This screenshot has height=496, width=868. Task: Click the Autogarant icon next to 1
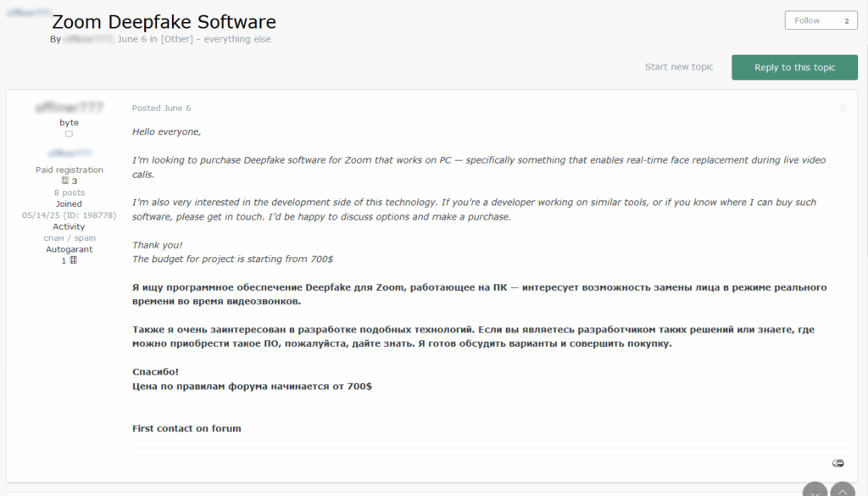(x=74, y=260)
